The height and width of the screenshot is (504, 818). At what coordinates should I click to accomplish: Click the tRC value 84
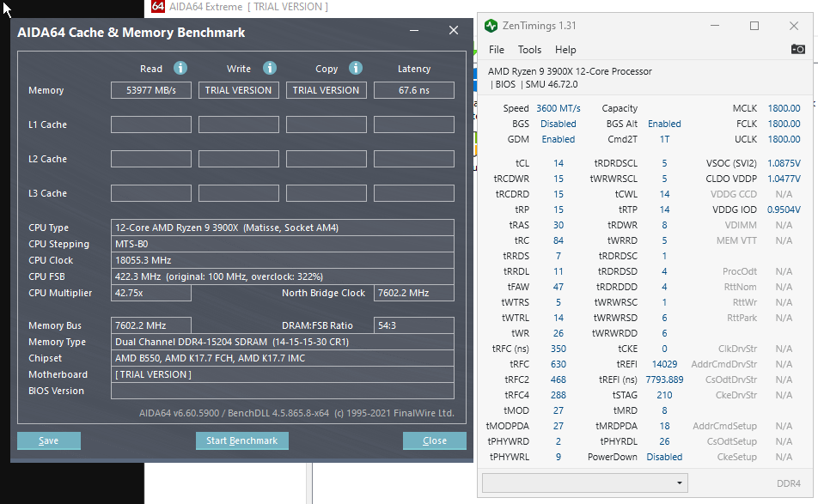click(559, 240)
